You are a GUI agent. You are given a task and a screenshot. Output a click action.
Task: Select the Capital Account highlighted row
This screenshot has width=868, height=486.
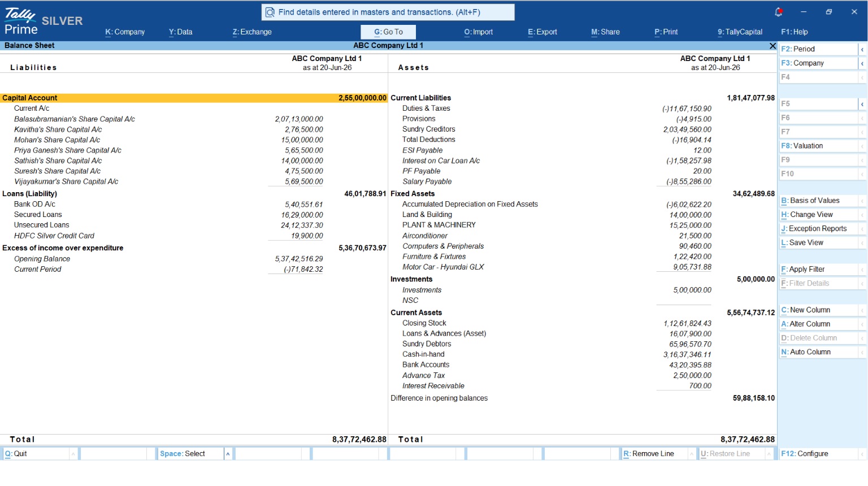click(x=194, y=98)
